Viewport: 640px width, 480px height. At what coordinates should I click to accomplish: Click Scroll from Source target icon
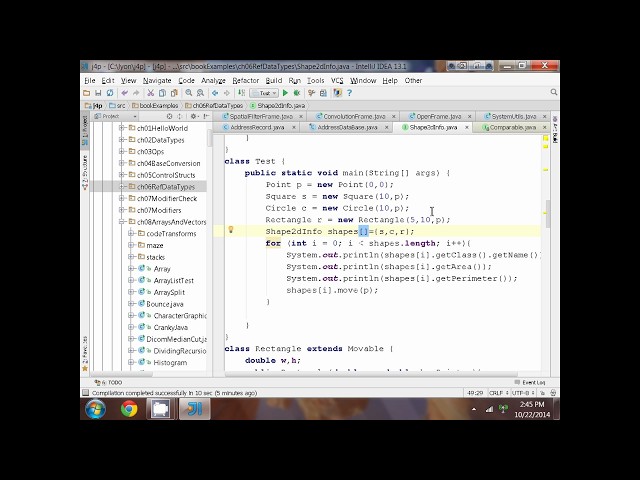169,116
